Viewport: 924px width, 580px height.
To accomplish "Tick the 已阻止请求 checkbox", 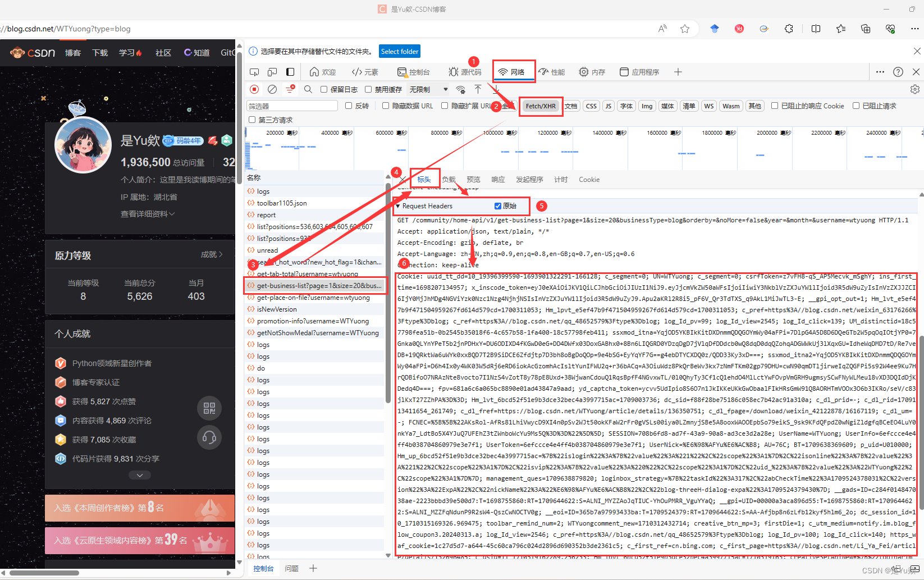I will 856,106.
